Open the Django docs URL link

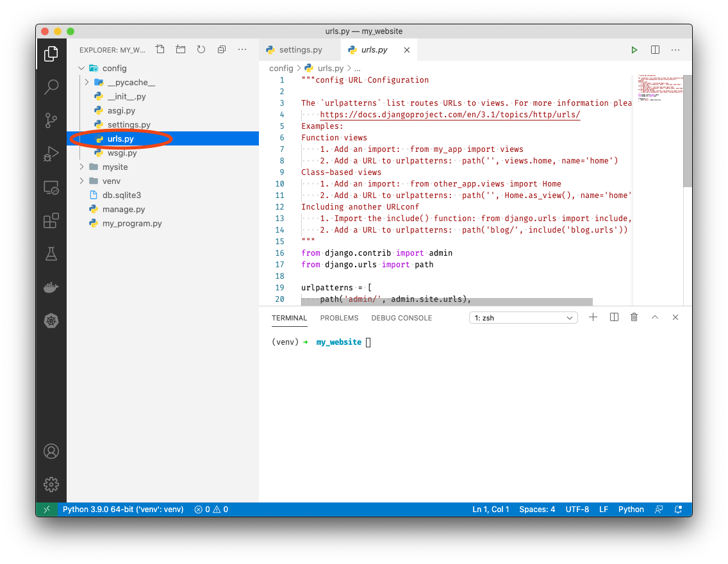click(450, 115)
